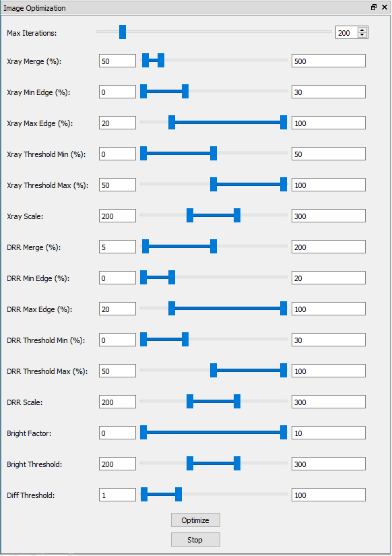Click Xray Scale lower slider handle
The height and width of the screenshot is (556, 392).
point(190,215)
